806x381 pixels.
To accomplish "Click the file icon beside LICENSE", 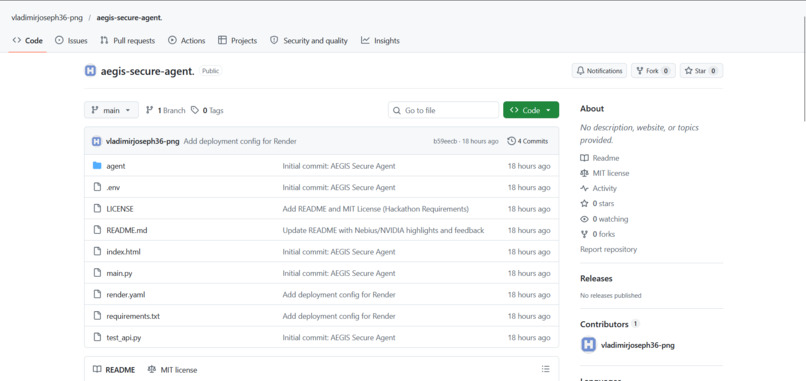I will pos(97,209).
